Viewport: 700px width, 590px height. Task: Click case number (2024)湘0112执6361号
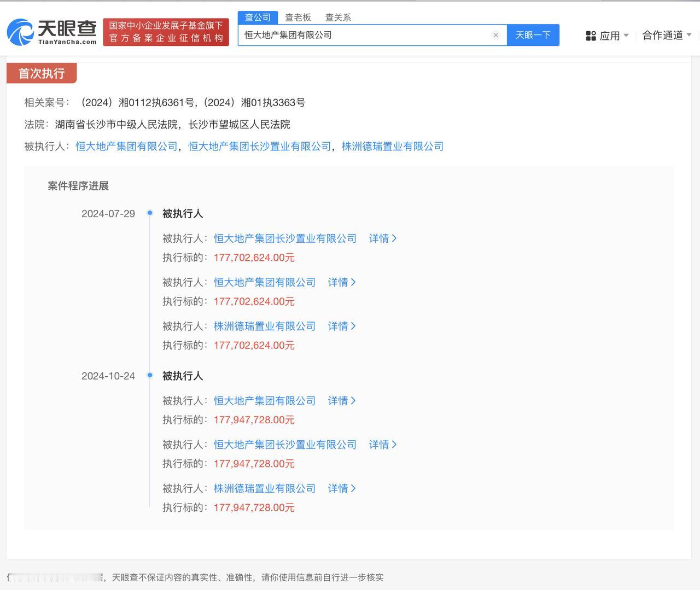137,103
